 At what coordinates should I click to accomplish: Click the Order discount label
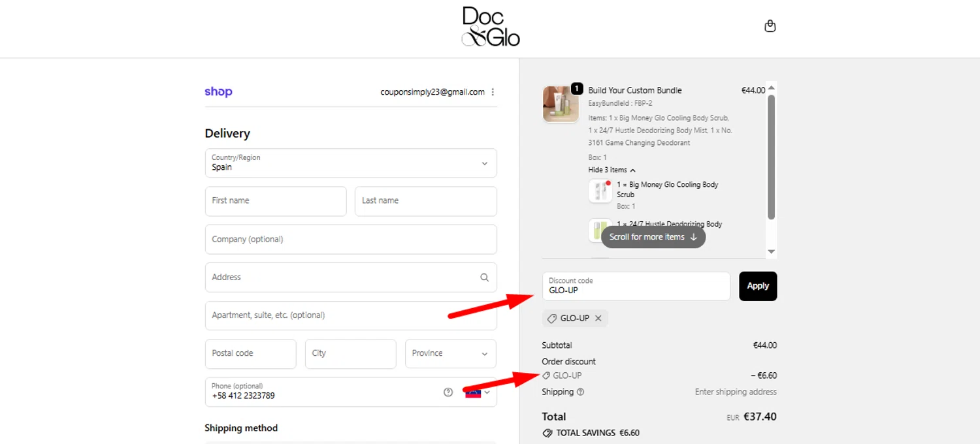[x=568, y=362]
